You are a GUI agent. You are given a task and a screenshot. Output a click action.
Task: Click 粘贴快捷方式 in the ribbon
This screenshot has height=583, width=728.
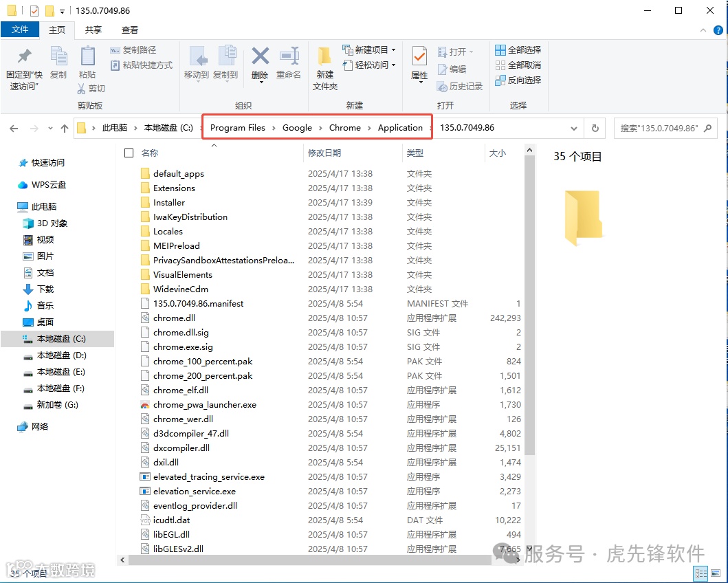pyautogui.click(x=142, y=65)
